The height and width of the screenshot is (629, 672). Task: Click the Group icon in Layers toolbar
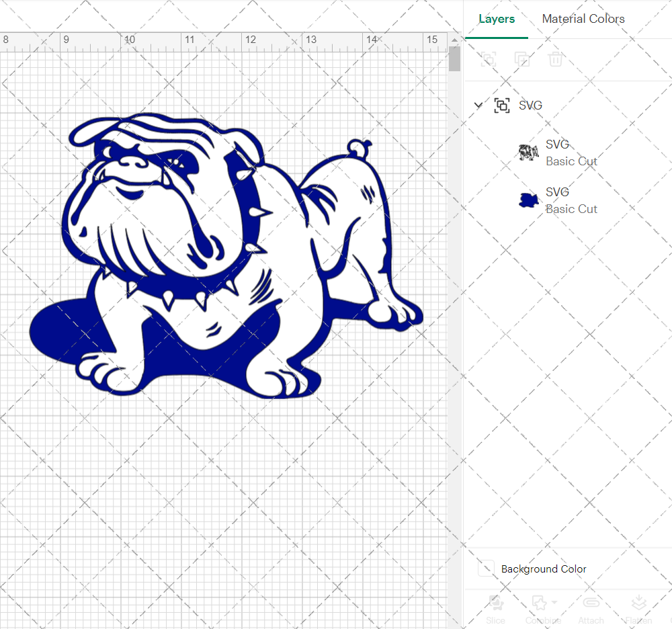488,59
